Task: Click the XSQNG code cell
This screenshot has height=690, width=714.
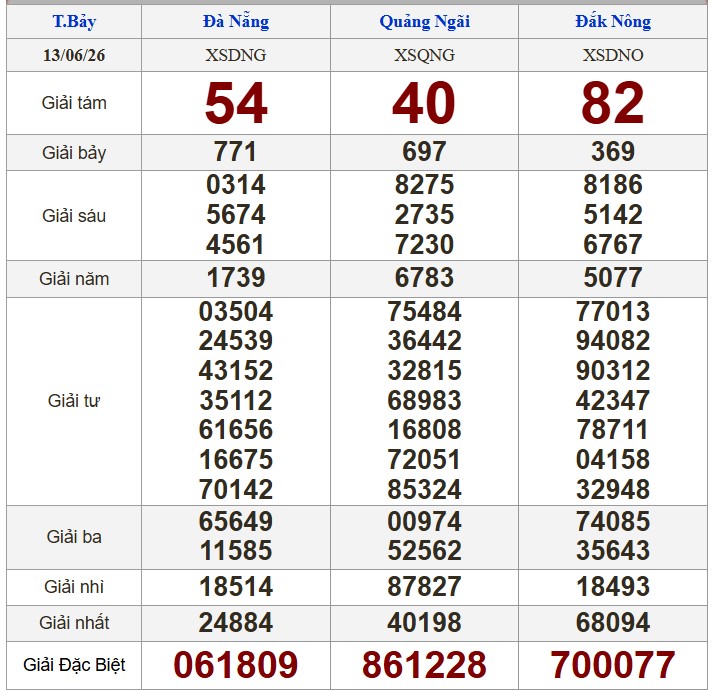Action: (424, 55)
